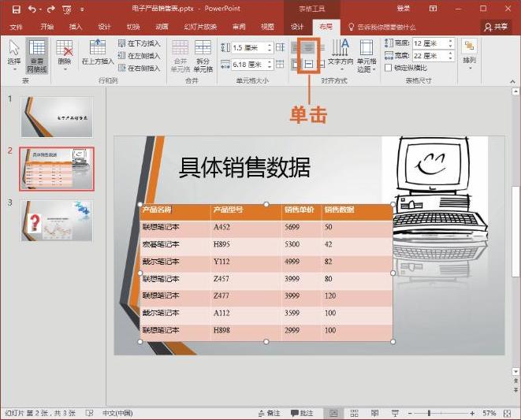Click the Redo arrow icon
The image size is (521, 420).
tap(50, 9)
